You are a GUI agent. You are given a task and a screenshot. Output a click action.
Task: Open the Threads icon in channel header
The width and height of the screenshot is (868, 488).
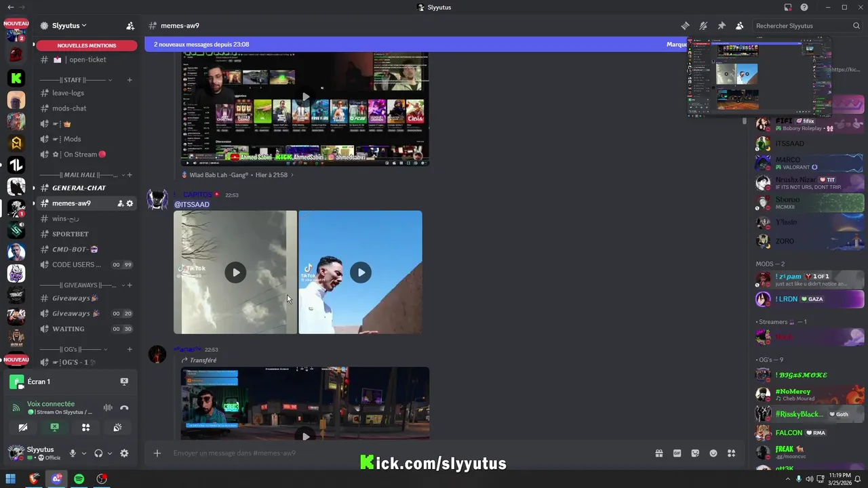pos(685,26)
